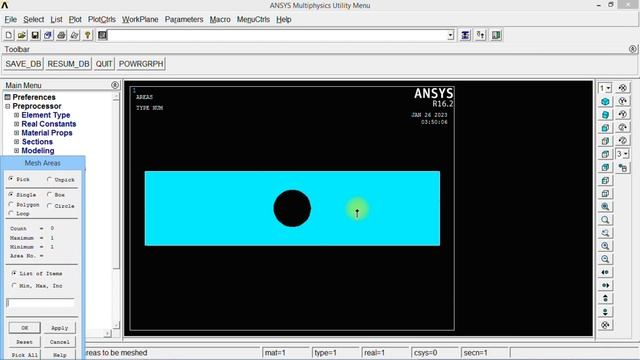Click the Zoom Model magnifier icon
The image size is (640, 360).
605,220
